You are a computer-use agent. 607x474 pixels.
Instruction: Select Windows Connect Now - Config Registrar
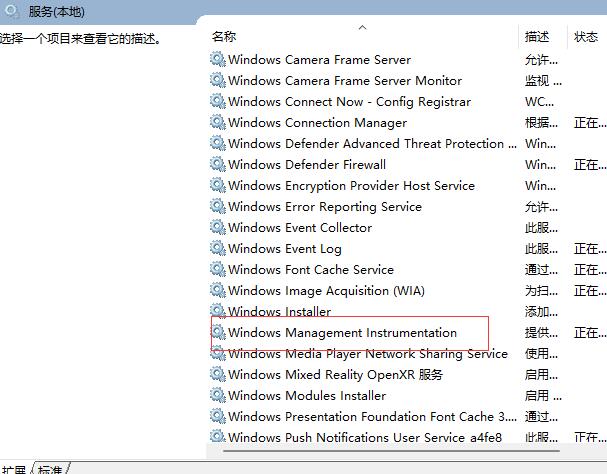click(349, 102)
